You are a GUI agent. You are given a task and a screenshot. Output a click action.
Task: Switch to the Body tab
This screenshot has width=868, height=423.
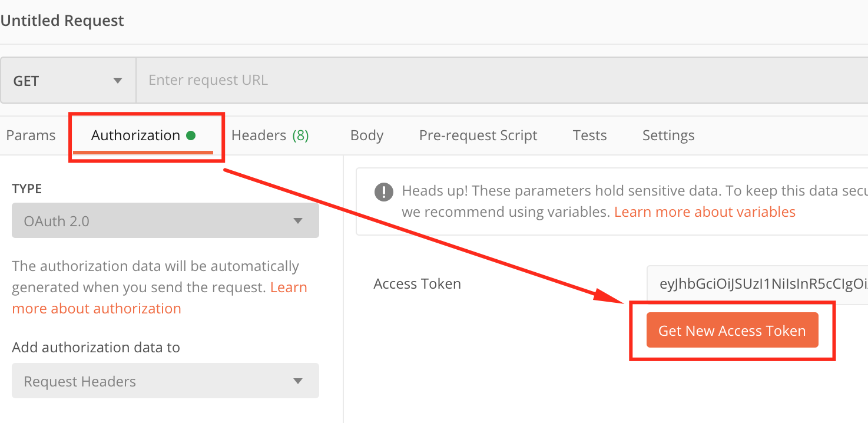tap(367, 136)
